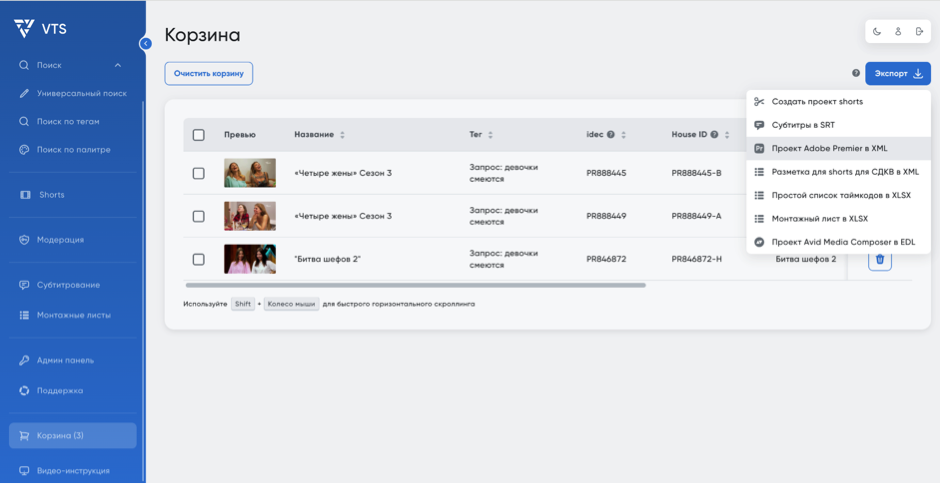
Task: Click the help question mark beside Экспорт
Action: 856,73
